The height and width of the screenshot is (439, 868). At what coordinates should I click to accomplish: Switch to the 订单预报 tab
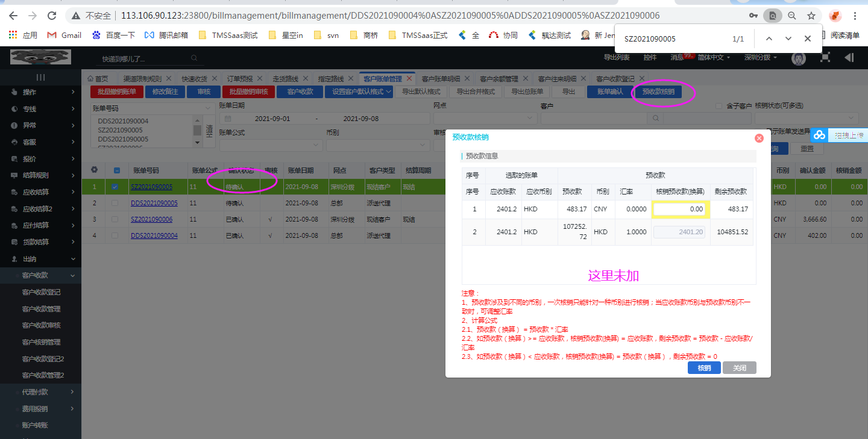[240, 79]
